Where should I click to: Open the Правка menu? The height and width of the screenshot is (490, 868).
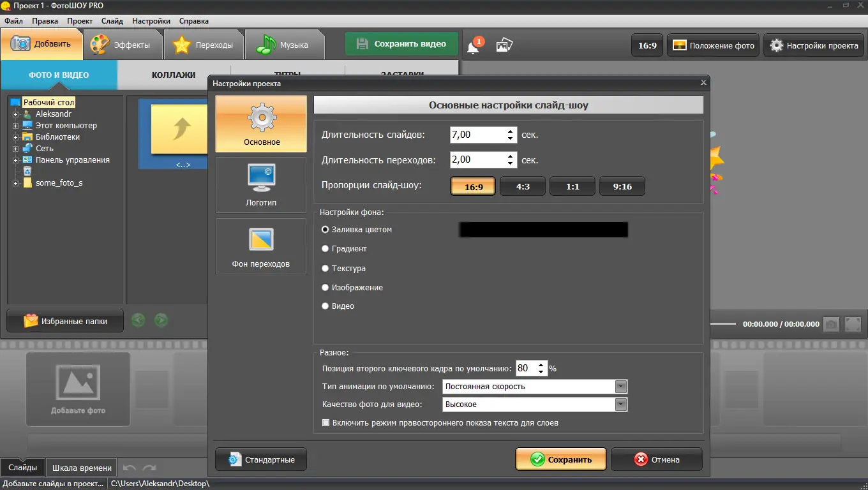click(45, 21)
